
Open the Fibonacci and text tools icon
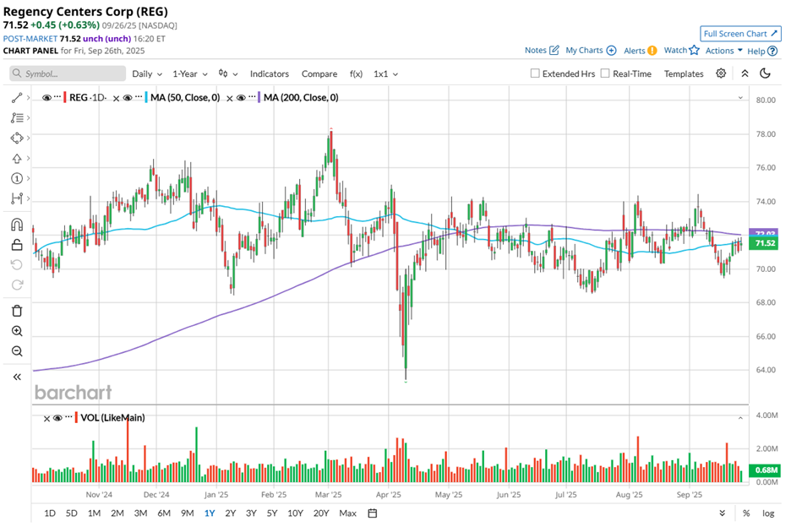click(17, 118)
